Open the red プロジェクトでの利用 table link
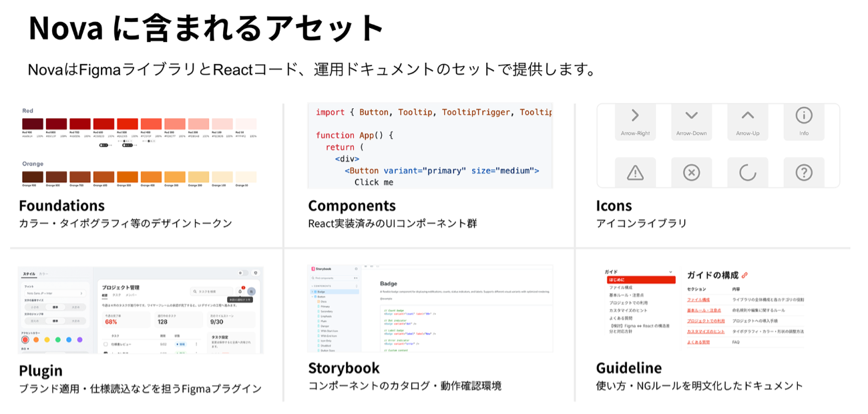 pos(706,321)
